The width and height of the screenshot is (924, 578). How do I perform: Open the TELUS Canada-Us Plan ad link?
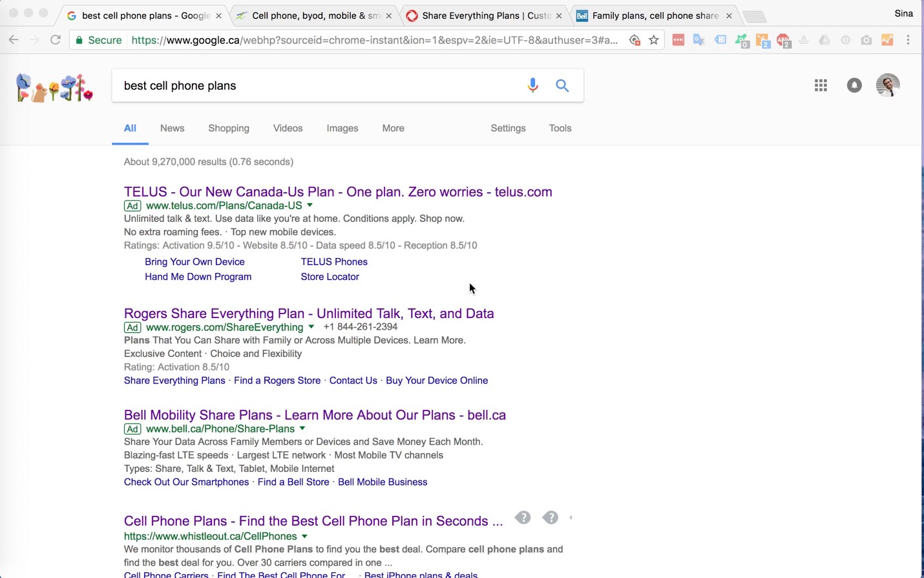click(x=338, y=192)
